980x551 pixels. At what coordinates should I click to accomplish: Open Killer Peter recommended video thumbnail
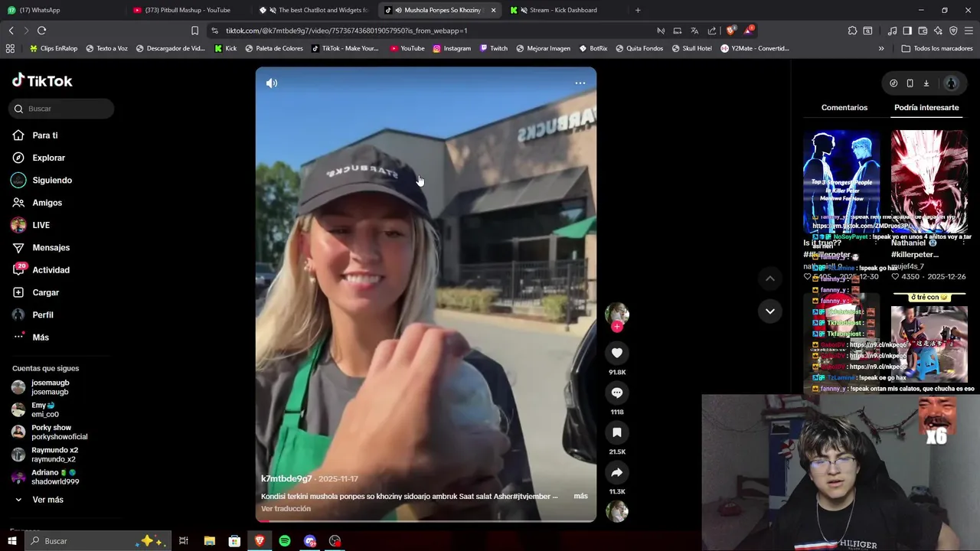[841, 181]
